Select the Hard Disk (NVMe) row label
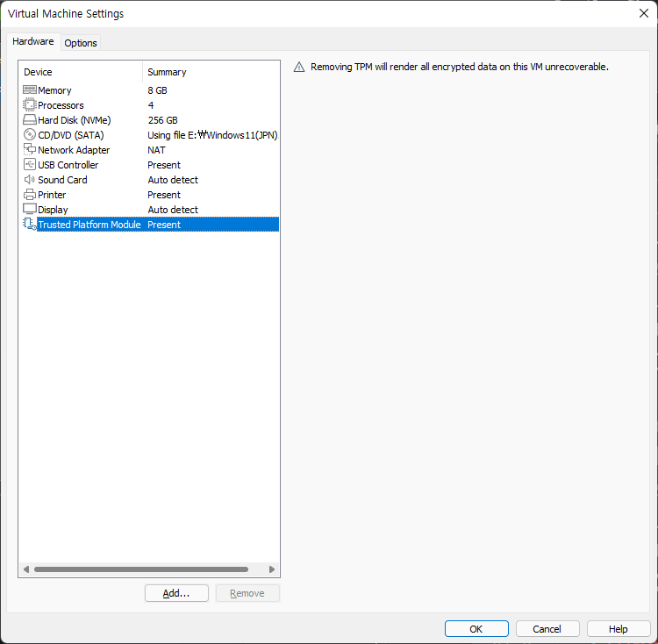 pos(75,120)
